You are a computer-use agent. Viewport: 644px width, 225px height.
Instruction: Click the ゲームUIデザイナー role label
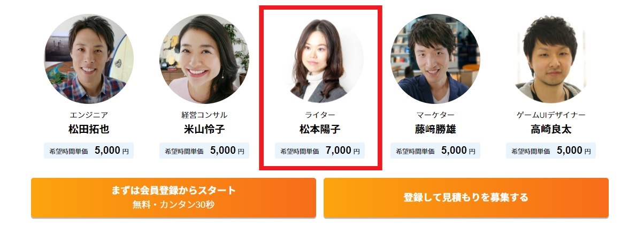551,115
